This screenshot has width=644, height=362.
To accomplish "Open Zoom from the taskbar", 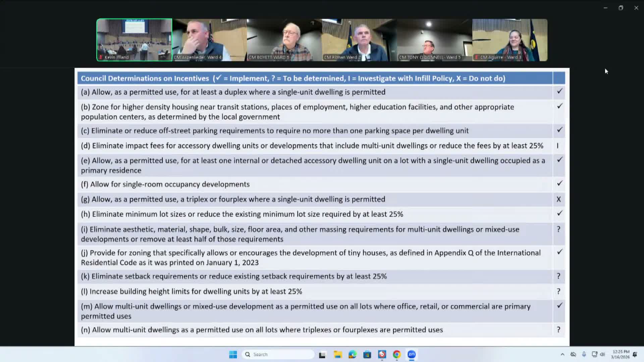I will pyautogui.click(x=412, y=354).
